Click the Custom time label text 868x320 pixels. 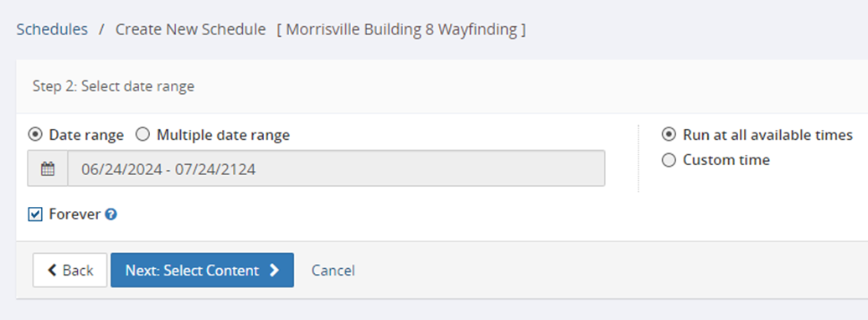[726, 160]
